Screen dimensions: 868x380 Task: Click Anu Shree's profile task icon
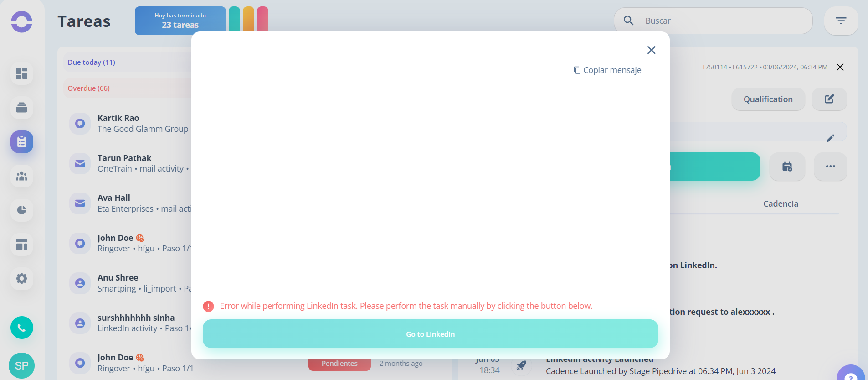pyautogui.click(x=80, y=283)
